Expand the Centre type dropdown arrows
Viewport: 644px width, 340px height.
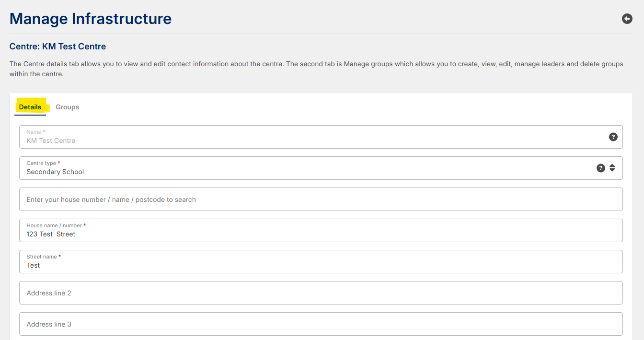(x=612, y=168)
